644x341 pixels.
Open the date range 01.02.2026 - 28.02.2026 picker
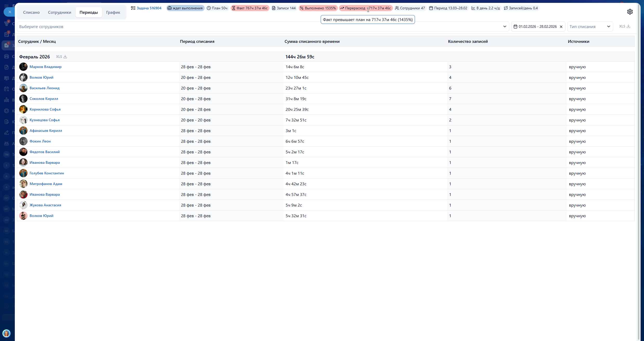coord(537,26)
